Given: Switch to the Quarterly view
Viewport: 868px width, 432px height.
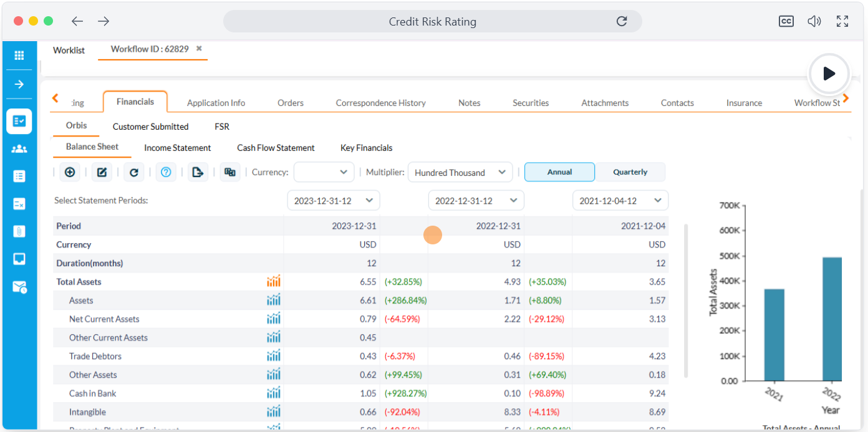Looking at the screenshot, I should pos(630,171).
